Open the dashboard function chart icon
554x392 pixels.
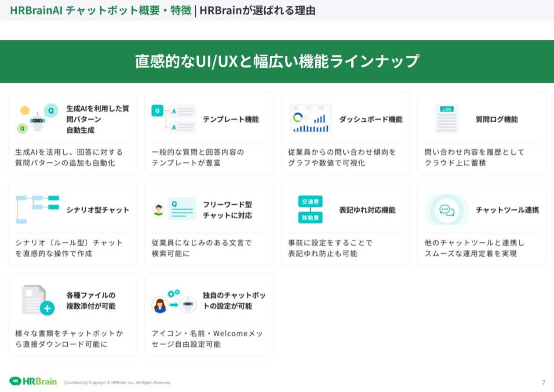(x=310, y=118)
